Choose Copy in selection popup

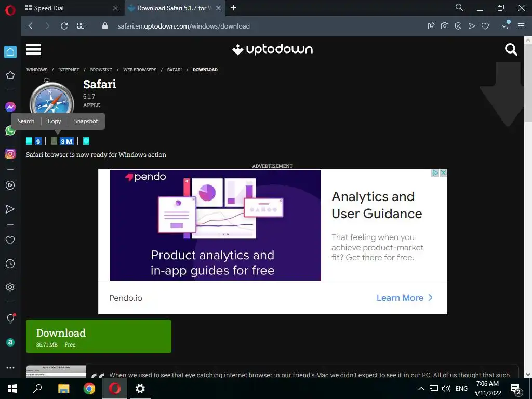pos(54,121)
